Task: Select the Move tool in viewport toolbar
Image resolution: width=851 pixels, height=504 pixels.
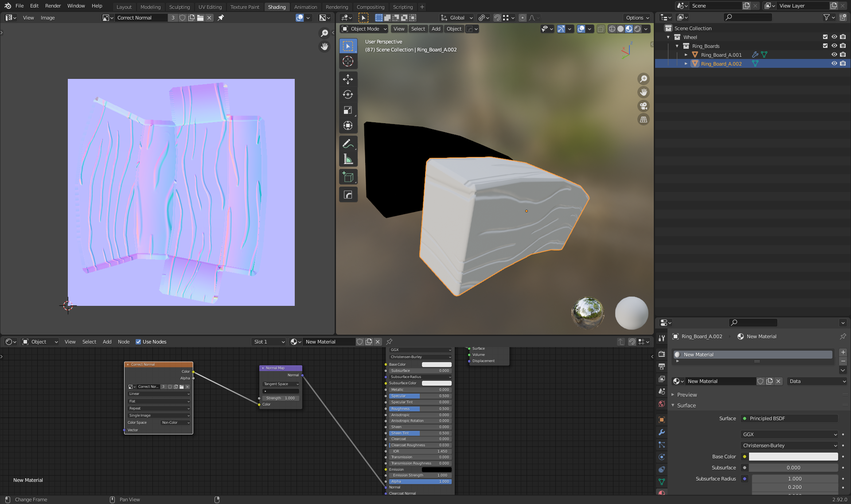Action: 348,79
